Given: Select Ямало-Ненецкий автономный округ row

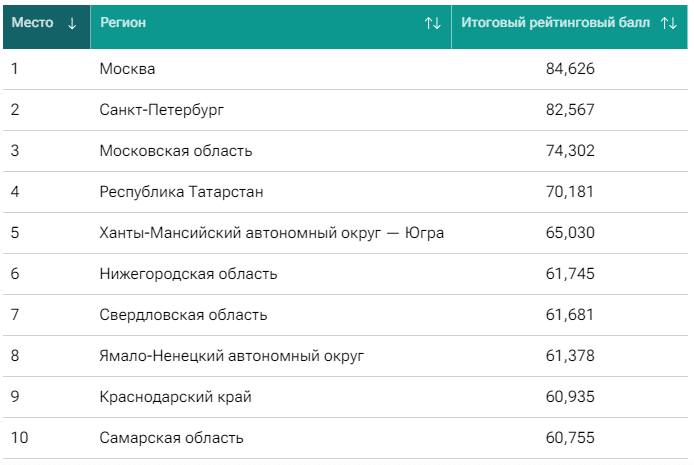Looking at the screenshot, I should [232, 356].
